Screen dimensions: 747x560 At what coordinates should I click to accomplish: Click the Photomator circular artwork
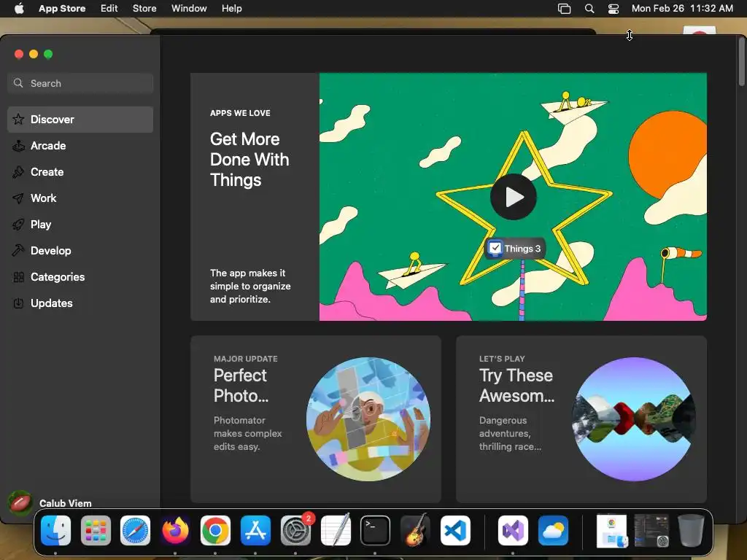pos(368,419)
